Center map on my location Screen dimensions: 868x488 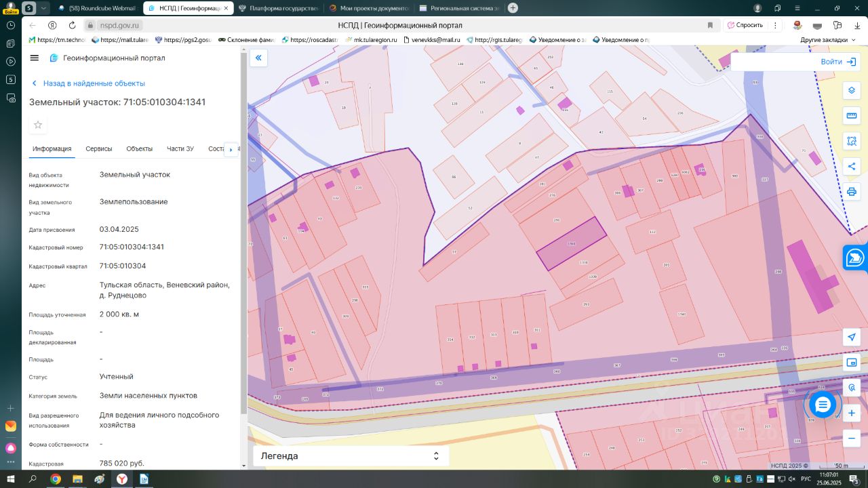click(852, 338)
